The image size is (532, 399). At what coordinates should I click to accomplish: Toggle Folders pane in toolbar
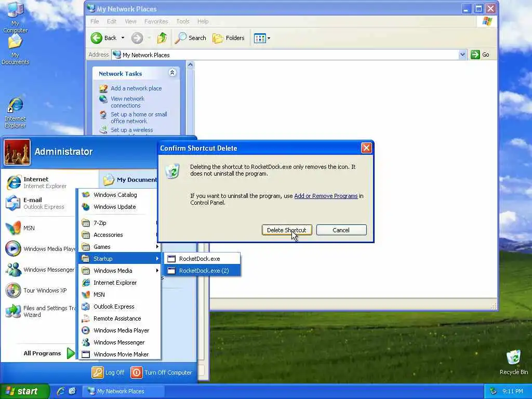pos(229,38)
